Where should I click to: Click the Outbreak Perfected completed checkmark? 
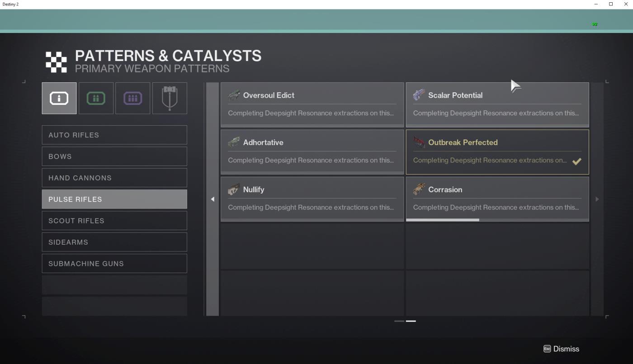(x=576, y=161)
